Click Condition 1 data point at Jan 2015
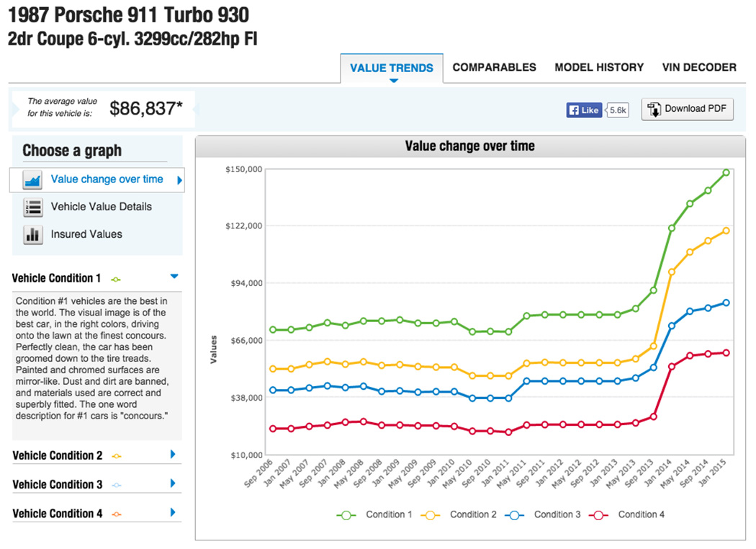The height and width of the screenshot is (549, 756). 726,172
